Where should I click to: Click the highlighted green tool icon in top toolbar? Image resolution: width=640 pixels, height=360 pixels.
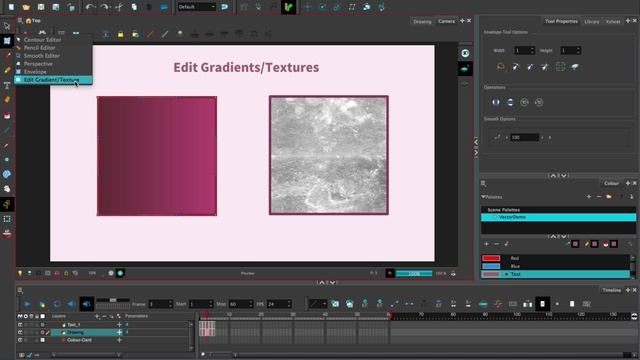(288, 7)
